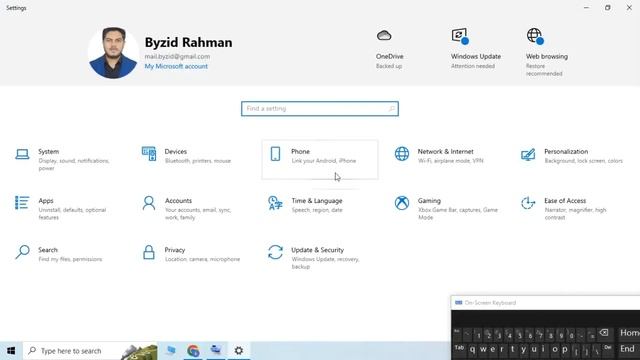Click 'Bluetooth, printers, mouse' description

[198, 161]
